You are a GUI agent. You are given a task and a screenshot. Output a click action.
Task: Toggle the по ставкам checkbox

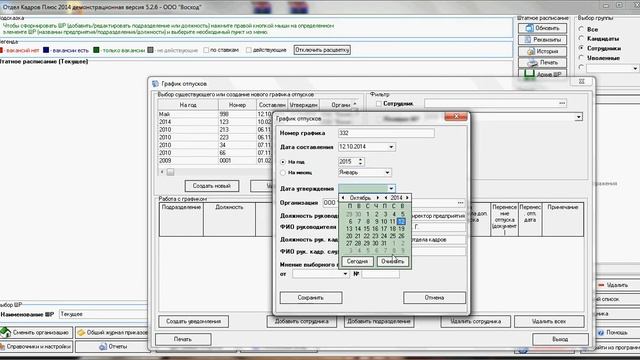(206, 50)
